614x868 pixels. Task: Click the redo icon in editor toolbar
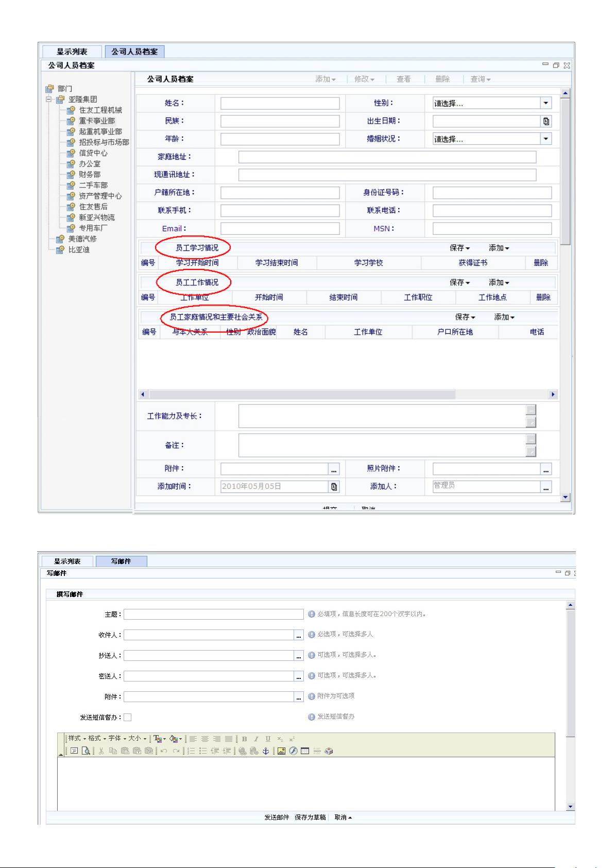[176, 751]
